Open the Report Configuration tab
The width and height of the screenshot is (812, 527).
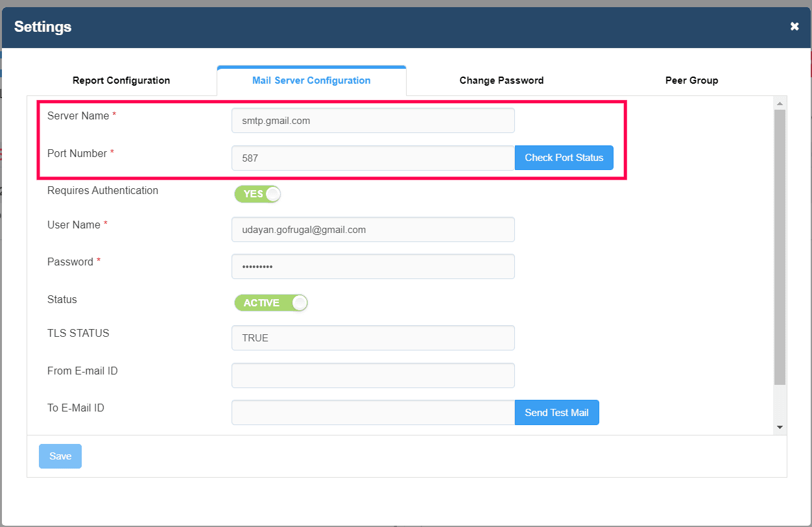pos(121,80)
